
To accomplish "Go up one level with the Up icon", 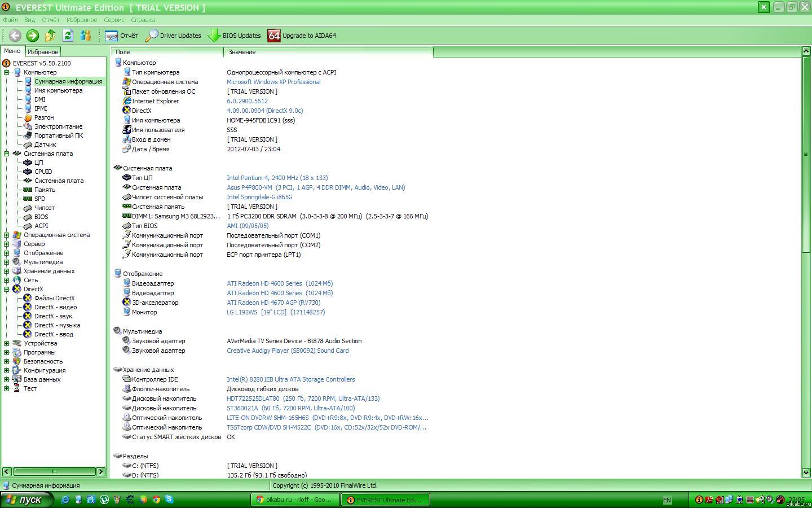I will (50, 36).
